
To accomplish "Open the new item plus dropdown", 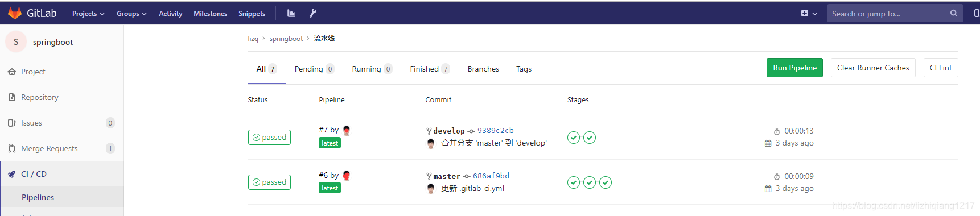I will pos(809,13).
